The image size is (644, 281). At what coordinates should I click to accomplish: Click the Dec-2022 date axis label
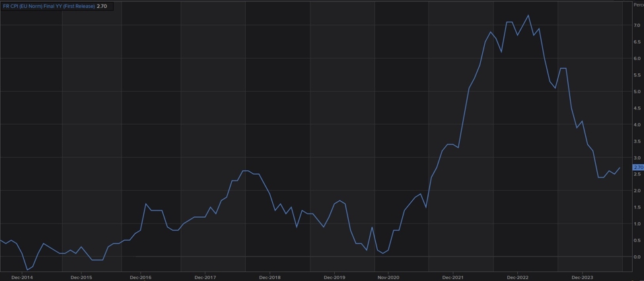click(x=517, y=277)
